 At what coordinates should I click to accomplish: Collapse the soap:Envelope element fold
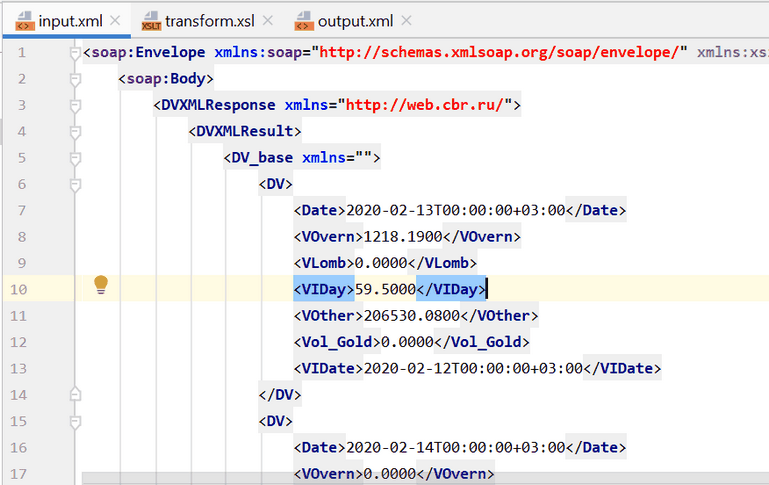[75, 52]
